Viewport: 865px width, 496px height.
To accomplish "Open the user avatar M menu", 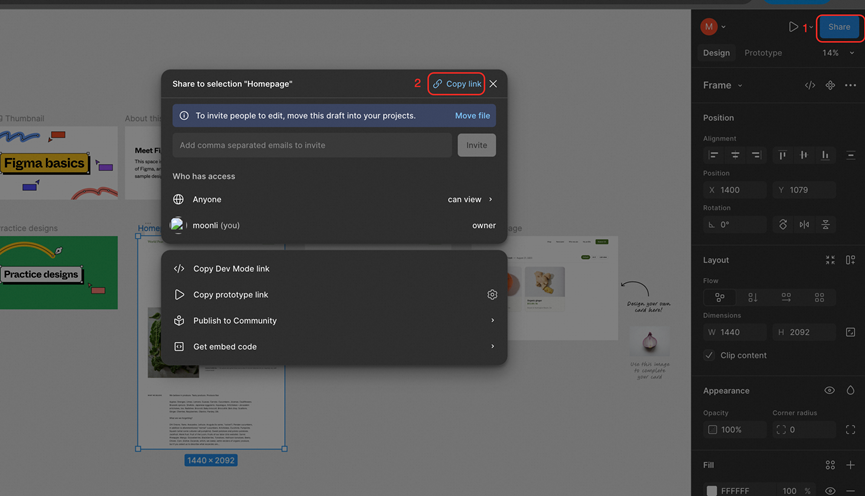I will (x=713, y=26).
